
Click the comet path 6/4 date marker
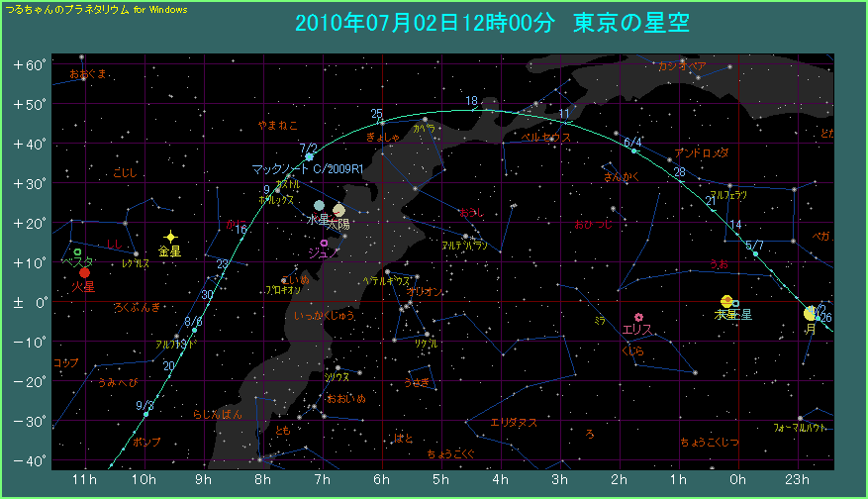pos(634,150)
